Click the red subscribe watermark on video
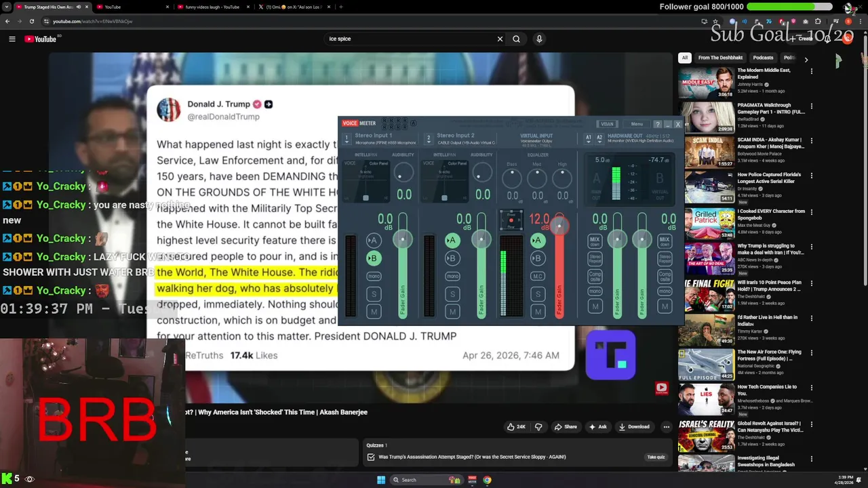The height and width of the screenshot is (488, 868). point(661,388)
